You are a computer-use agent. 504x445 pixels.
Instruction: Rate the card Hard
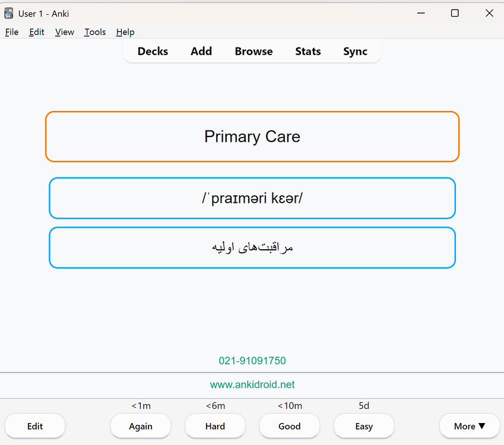215,426
